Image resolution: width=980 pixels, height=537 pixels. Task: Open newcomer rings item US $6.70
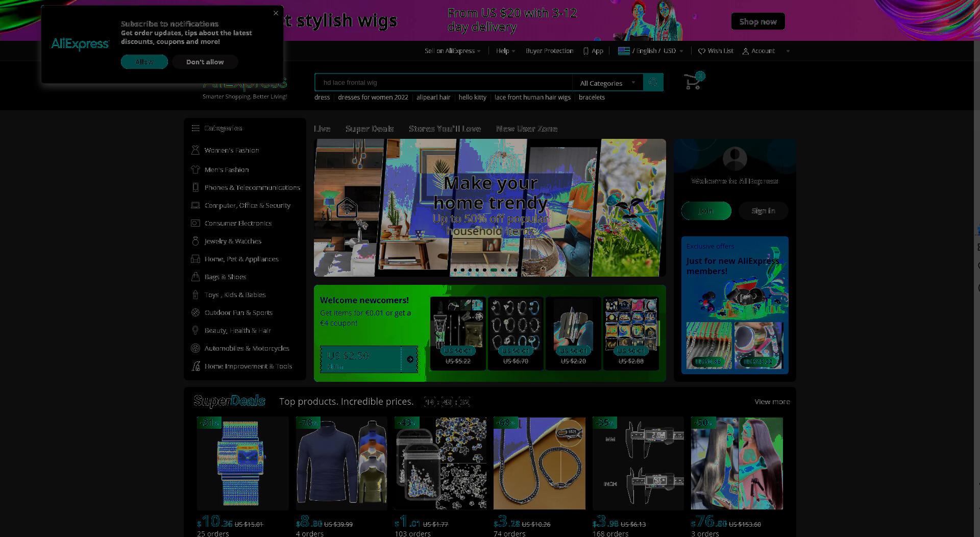point(516,333)
